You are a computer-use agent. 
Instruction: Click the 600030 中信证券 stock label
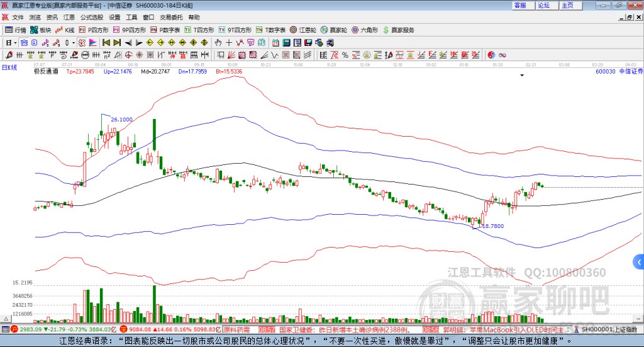[619, 71]
